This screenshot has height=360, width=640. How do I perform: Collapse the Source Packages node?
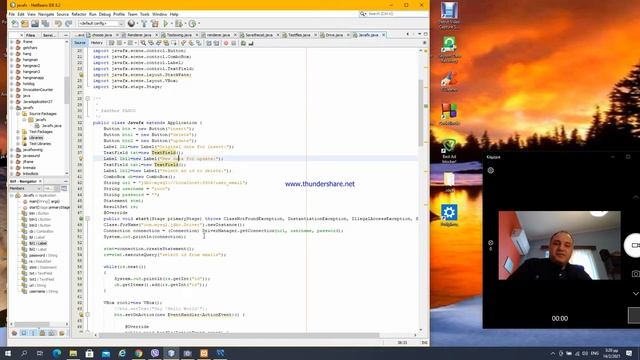(18, 113)
